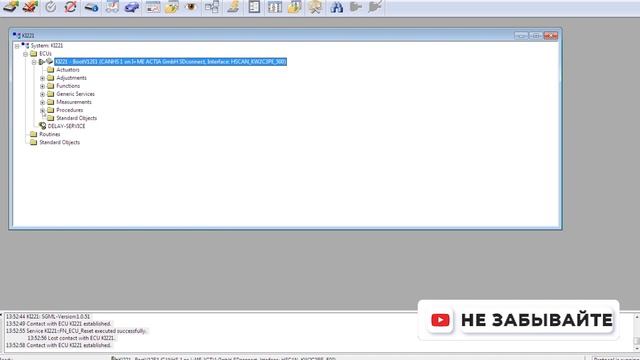The width and height of the screenshot is (640, 360).
Task: Click the red crossed-circle toolbar icon
Action: pos(70,7)
